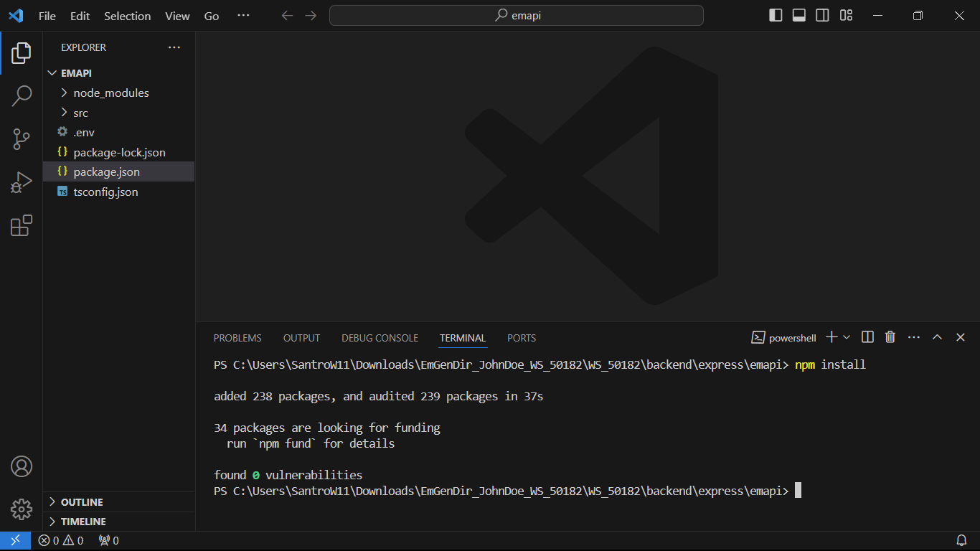
Task: Toggle the Secondary Side Bar layout icon
Action: pos(823,16)
